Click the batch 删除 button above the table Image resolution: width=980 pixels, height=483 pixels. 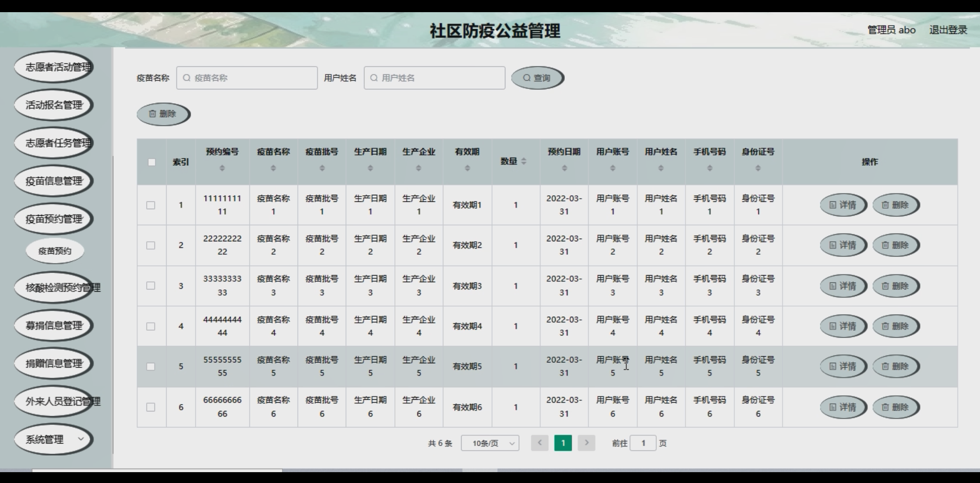click(163, 114)
